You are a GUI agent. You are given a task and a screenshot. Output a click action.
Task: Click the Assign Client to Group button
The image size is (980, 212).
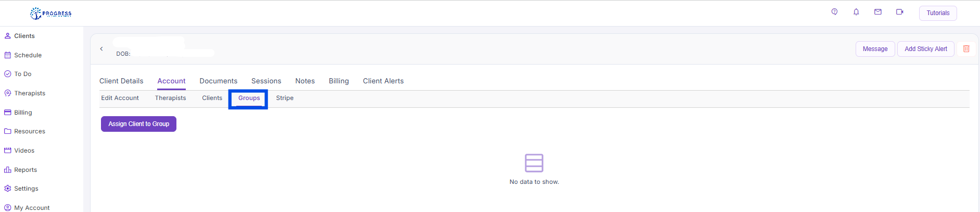pyautogui.click(x=138, y=124)
